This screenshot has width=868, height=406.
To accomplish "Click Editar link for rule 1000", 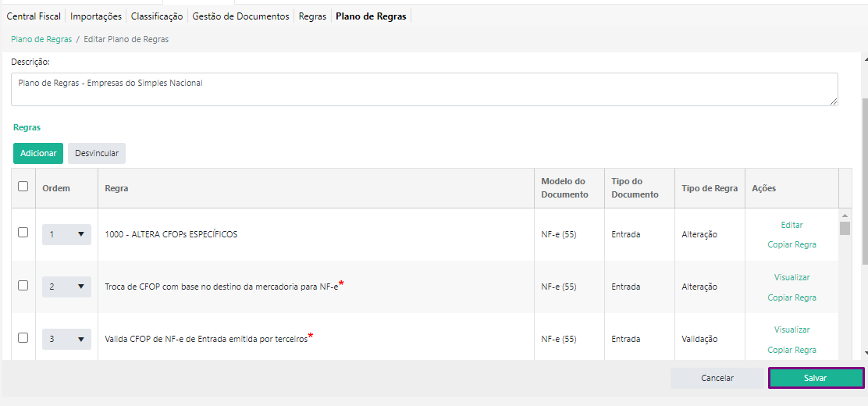I will click(x=792, y=225).
